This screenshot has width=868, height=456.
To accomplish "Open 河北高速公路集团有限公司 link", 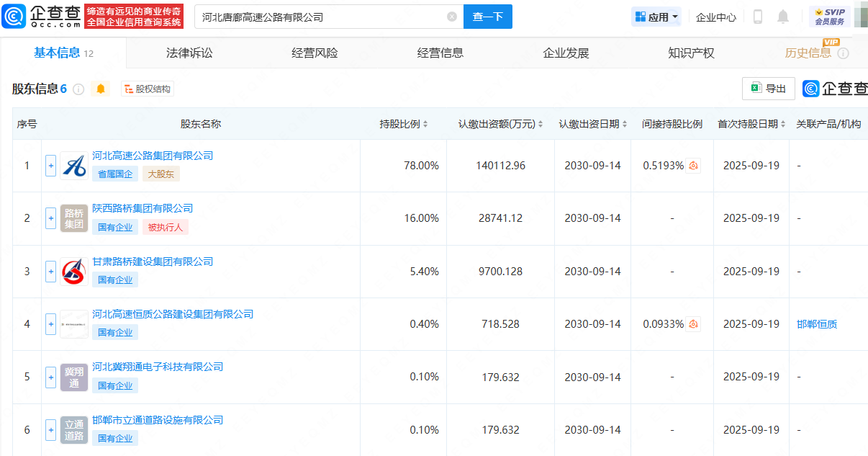I will point(153,156).
